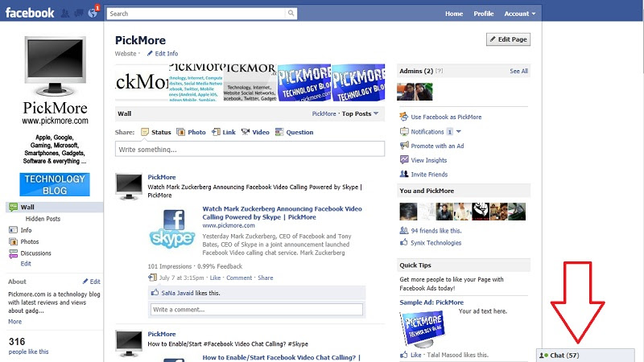Click first admin profile thumbnail
The width and height of the screenshot is (644, 362).
pyautogui.click(x=406, y=92)
